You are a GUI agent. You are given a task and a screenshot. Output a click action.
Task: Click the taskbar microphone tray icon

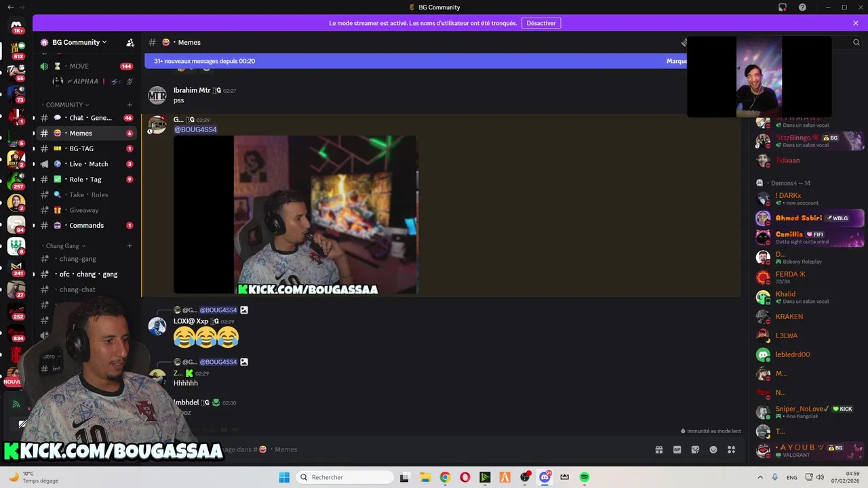click(775, 477)
